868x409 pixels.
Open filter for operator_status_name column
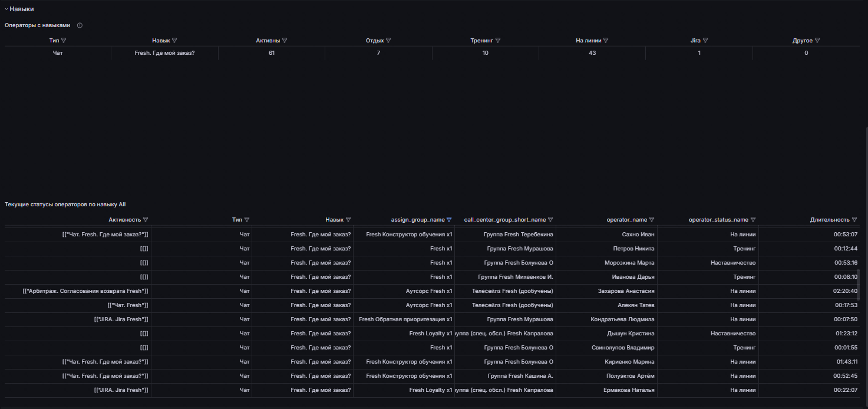point(753,220)
